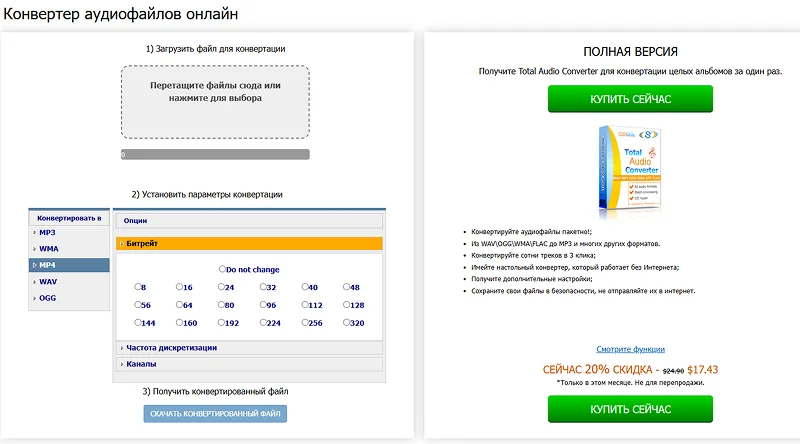
Task: Download the converted file with СКАЧАТЬ button
Action: coord(215,413)
